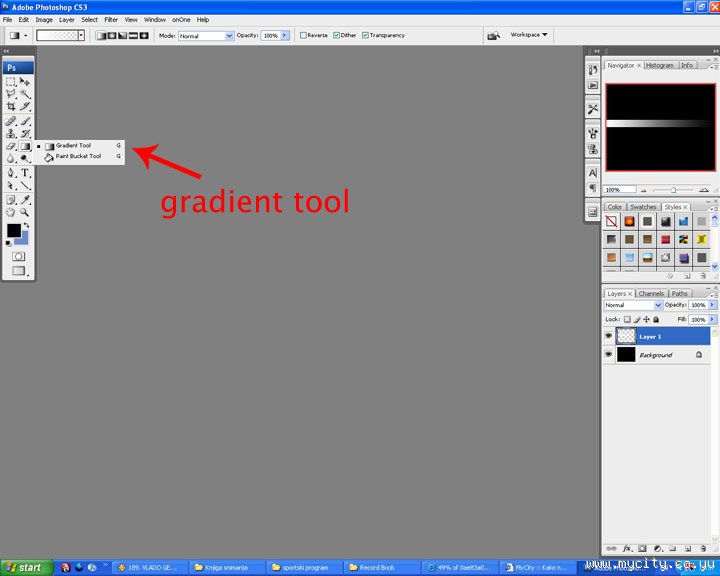This screenshot has width=720, height=576.
Task: Select the Hand tool
Action: click(11, 212)
